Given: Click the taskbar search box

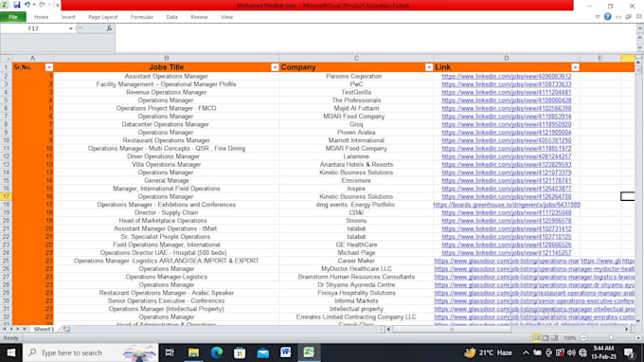Looking at the screenshot, I should click(90, 353).
